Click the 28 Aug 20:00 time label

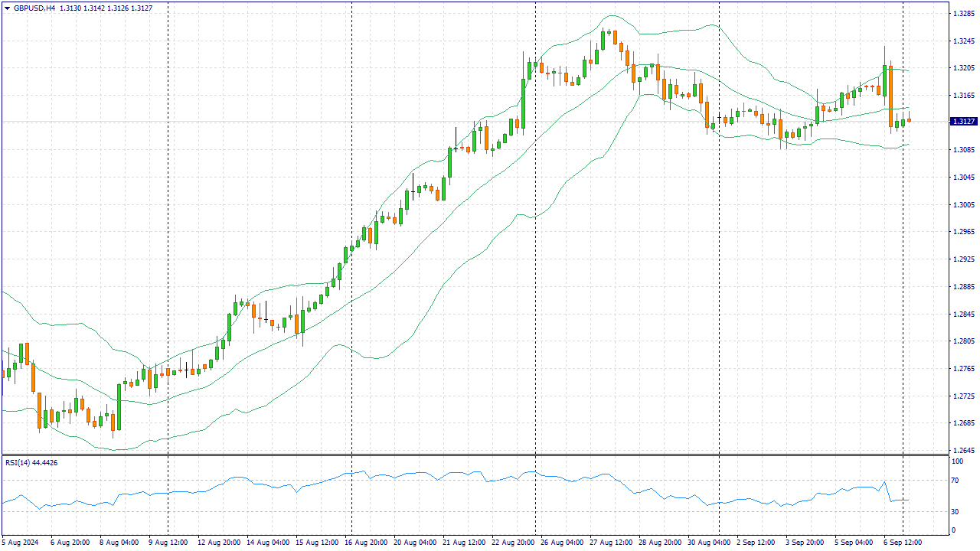tap(660, 543)
